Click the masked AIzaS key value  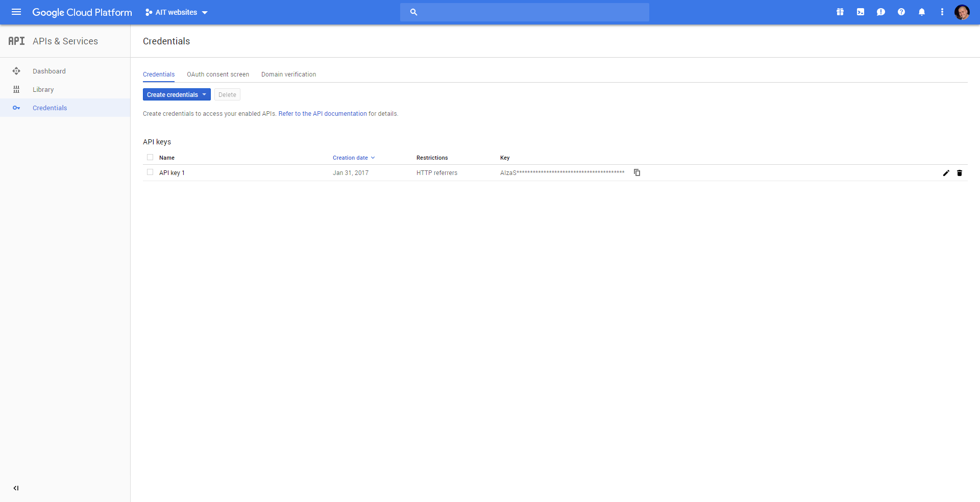[562, 173]
